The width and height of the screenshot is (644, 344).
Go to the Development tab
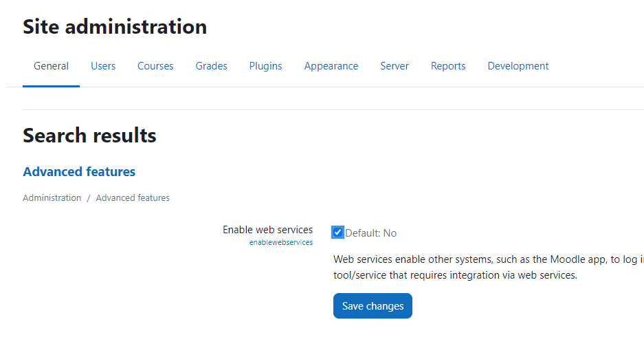point(518,66)
